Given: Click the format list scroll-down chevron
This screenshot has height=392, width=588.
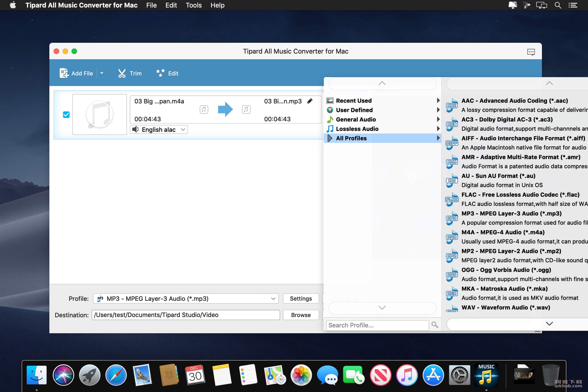Looking at the screenshot, I should coord(549,324).
